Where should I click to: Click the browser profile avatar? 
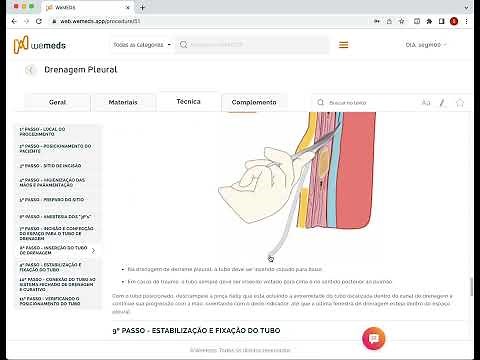tap(454, 21)
